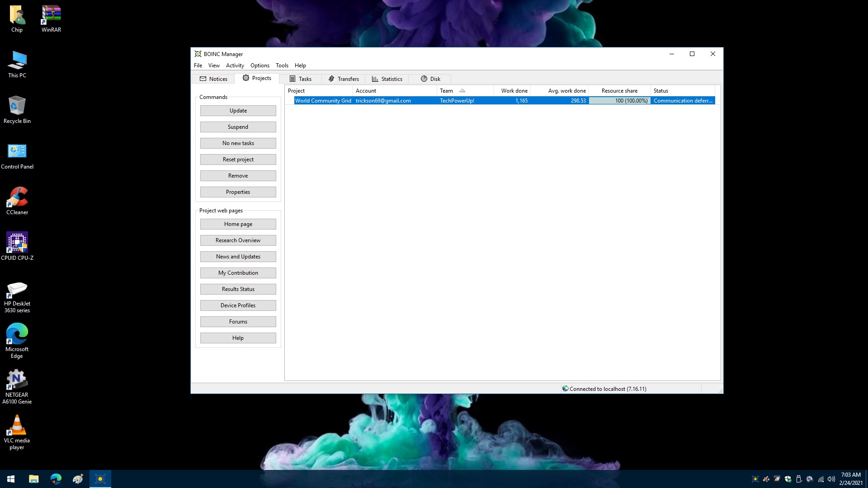Open the Help menu
Screen dimensions: 868x488
300,66
